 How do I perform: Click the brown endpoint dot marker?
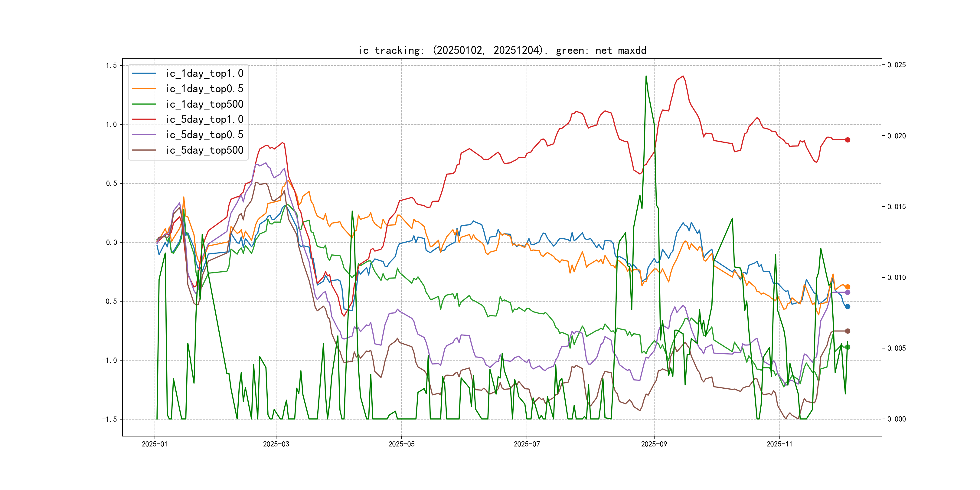(x=847, y=331)
